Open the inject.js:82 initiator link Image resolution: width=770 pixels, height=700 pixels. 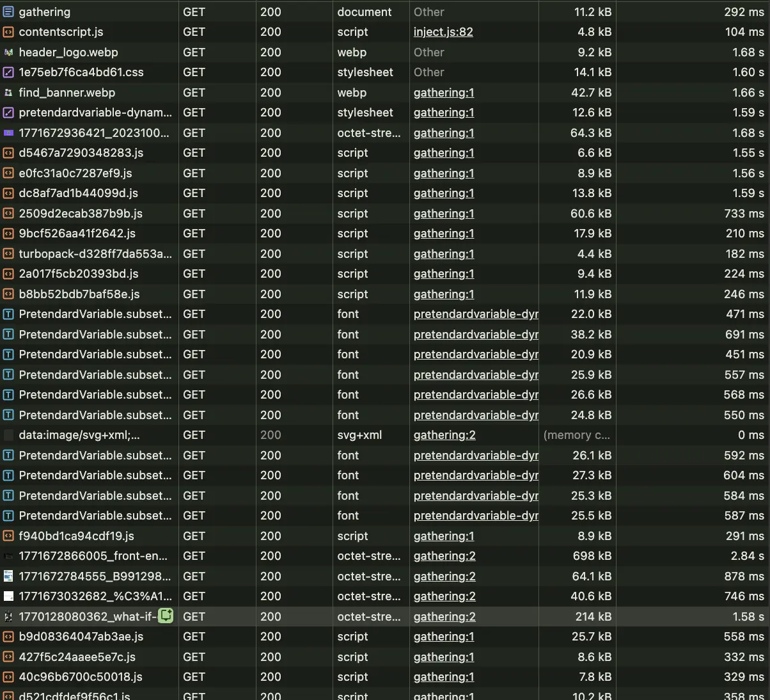tap(443, 32)
